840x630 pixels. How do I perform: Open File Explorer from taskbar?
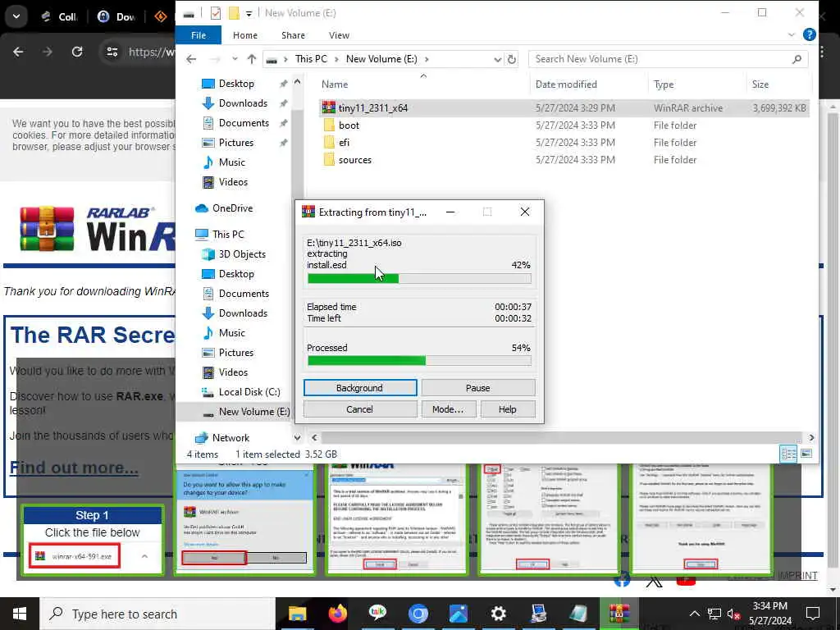297,614
